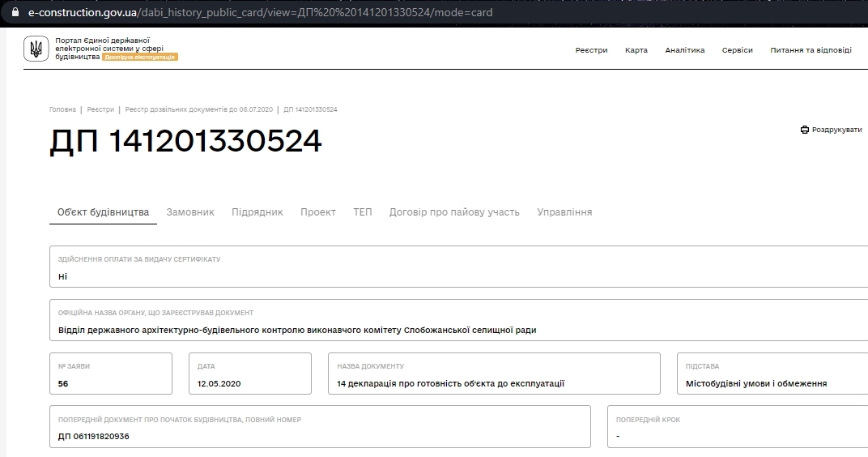The width and height of the screenshot is (868, 457).
Task: Open the Реєстри menu
Action: click(591, 50)
